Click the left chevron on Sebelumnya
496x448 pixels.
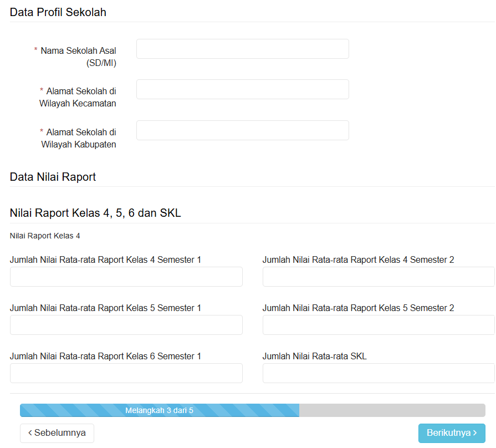point(30,433)
